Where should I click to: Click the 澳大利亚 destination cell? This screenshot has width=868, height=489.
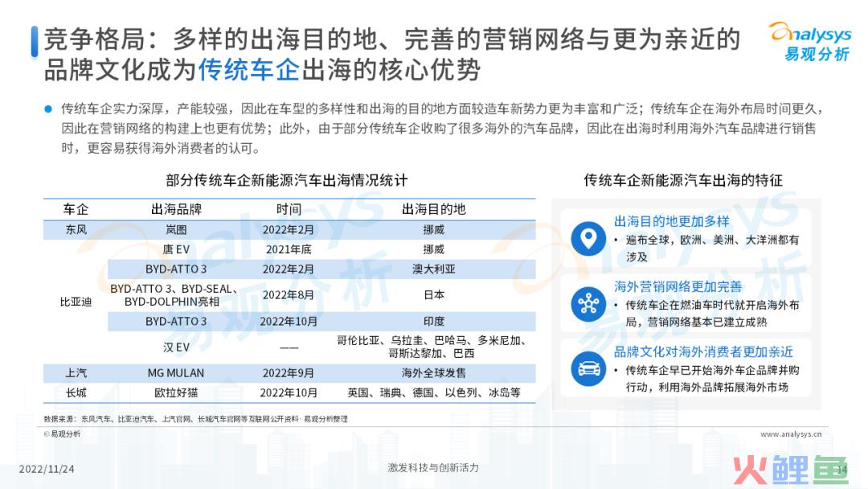433,269
